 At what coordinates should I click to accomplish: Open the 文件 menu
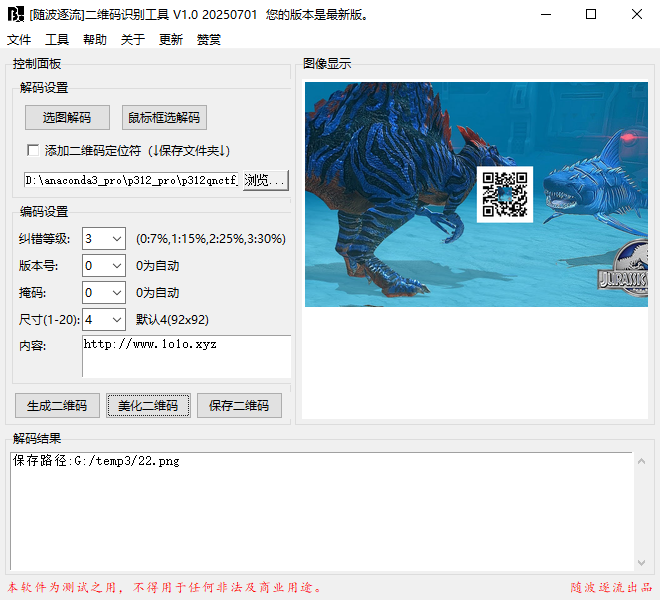tap(19, 40)
